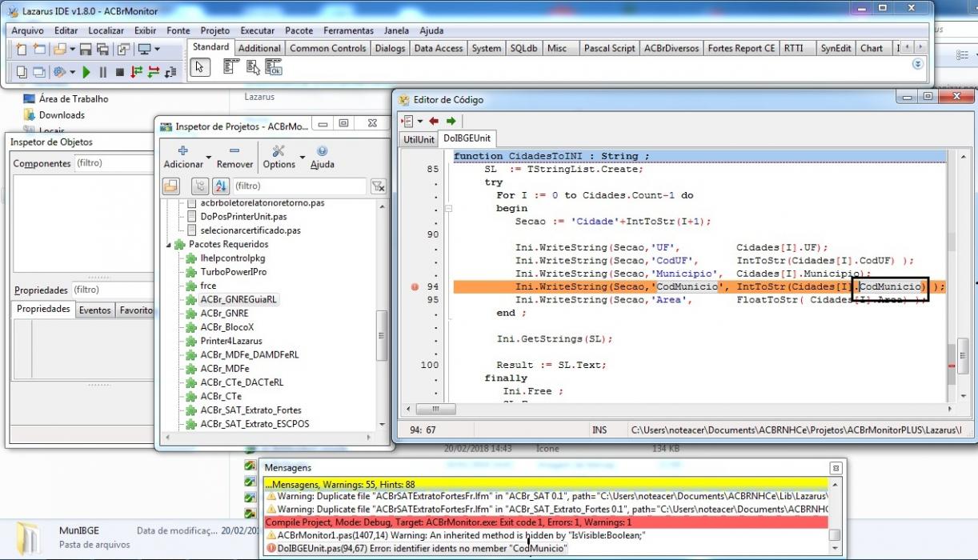Select the TPopupMenu component in palette
Image resolution: width=978 pixels, height=560 pixels.
(253, 68)
